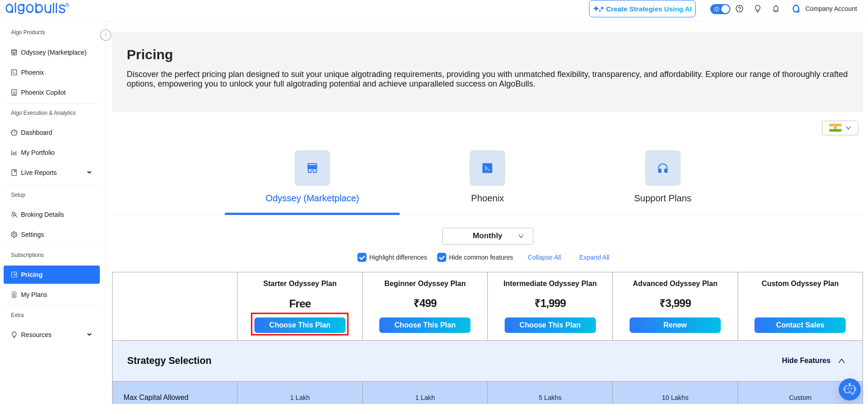The image size is (868, 404).
Task: Click the My Plans sidebar icon
Action: click(14, 295)
